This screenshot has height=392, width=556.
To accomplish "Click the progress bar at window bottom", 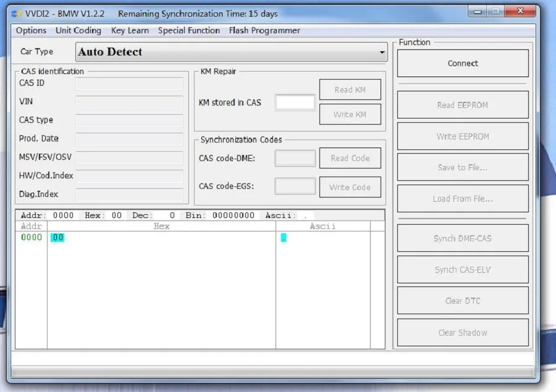I will point(272,372).
